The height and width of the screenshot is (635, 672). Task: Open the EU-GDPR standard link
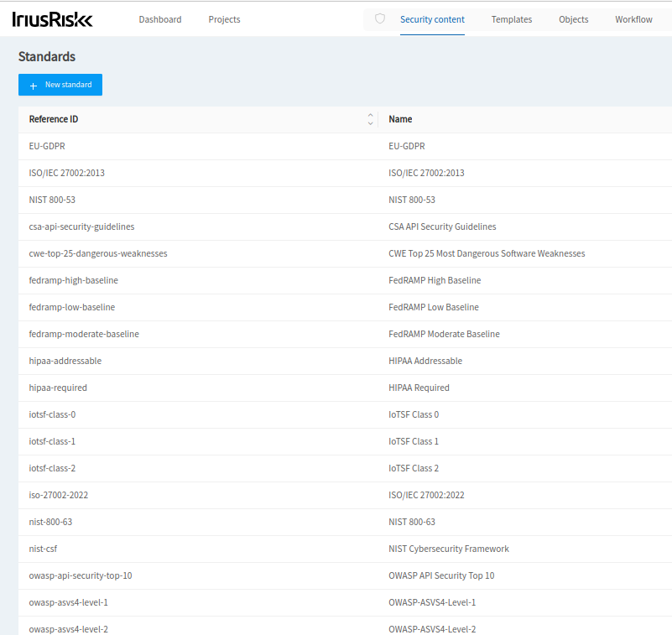tap(47, 146)
